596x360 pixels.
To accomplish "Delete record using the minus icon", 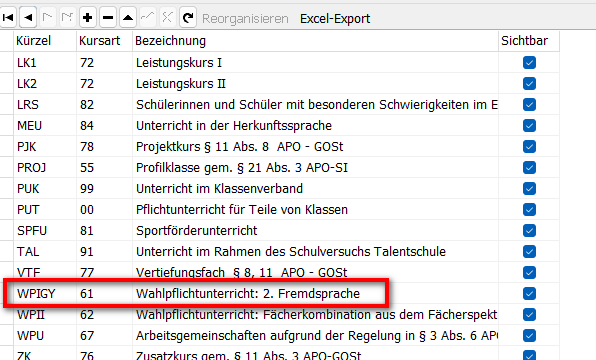I will point(108,17).
